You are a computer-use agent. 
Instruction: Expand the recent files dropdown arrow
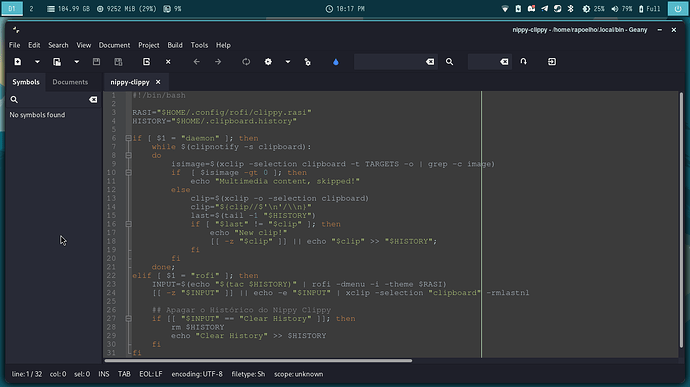[x=77, y=62]
